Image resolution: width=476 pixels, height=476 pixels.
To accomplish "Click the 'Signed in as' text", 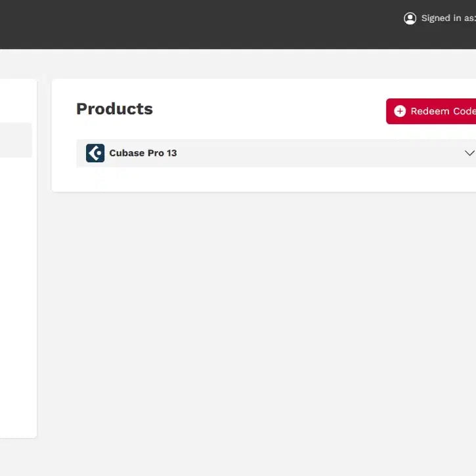I will click(448, 18).
